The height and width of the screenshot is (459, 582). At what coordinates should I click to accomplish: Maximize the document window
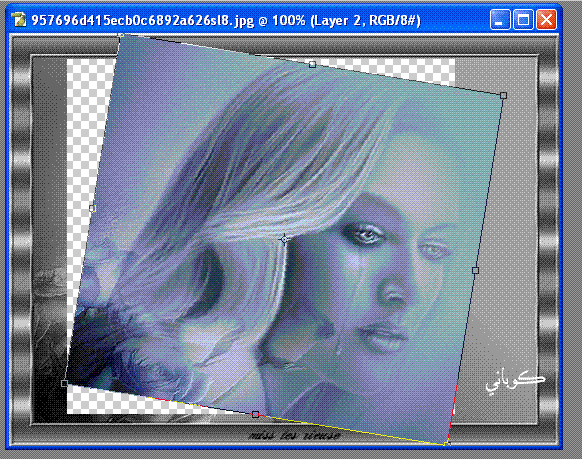(x=523, y=20)
